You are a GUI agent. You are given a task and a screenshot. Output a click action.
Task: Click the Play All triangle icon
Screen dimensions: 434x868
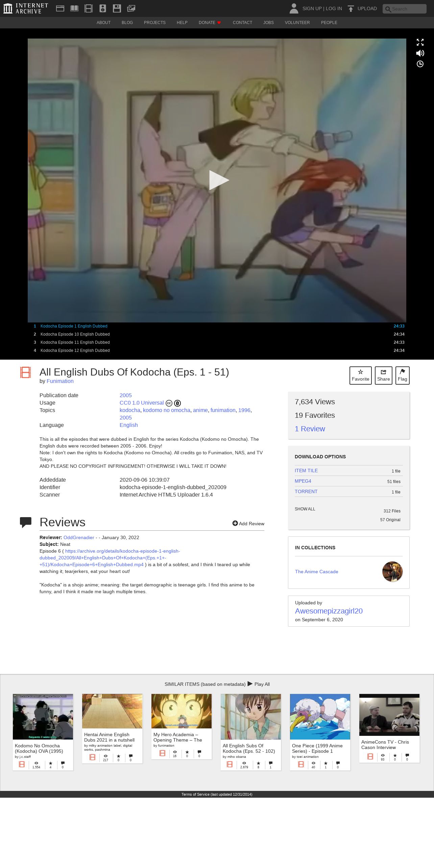click(x=250, y=684)
